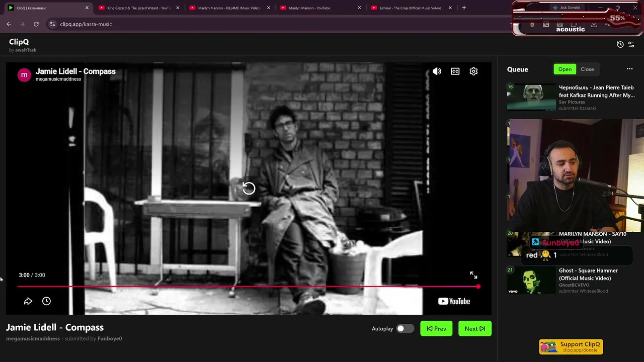
Task: Switch to Marilyn Manson - KILL4ME tab
Action: point(229,8)
